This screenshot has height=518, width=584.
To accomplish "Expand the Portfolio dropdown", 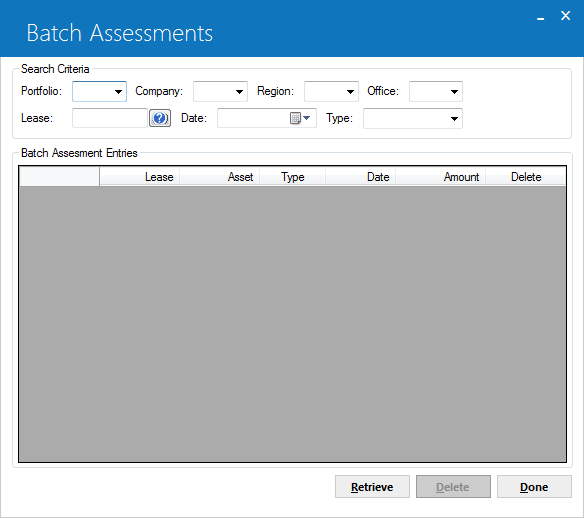I will 118,92.
